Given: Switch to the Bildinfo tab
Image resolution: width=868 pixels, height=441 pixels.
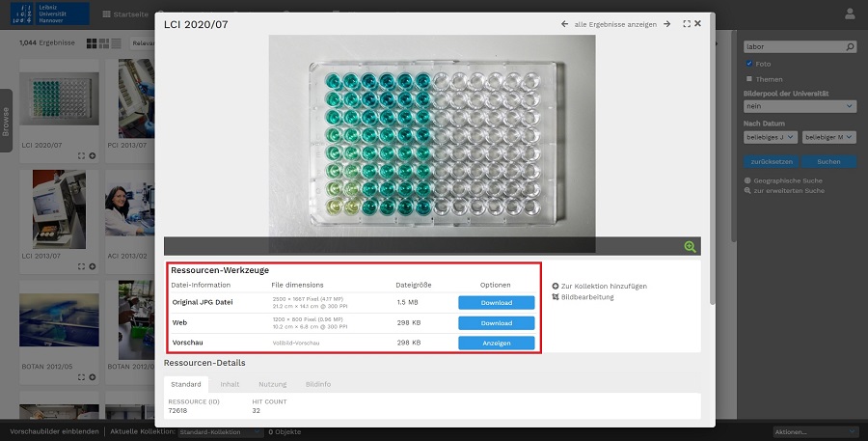Looking at the screenshot, I should pos(318,384).
